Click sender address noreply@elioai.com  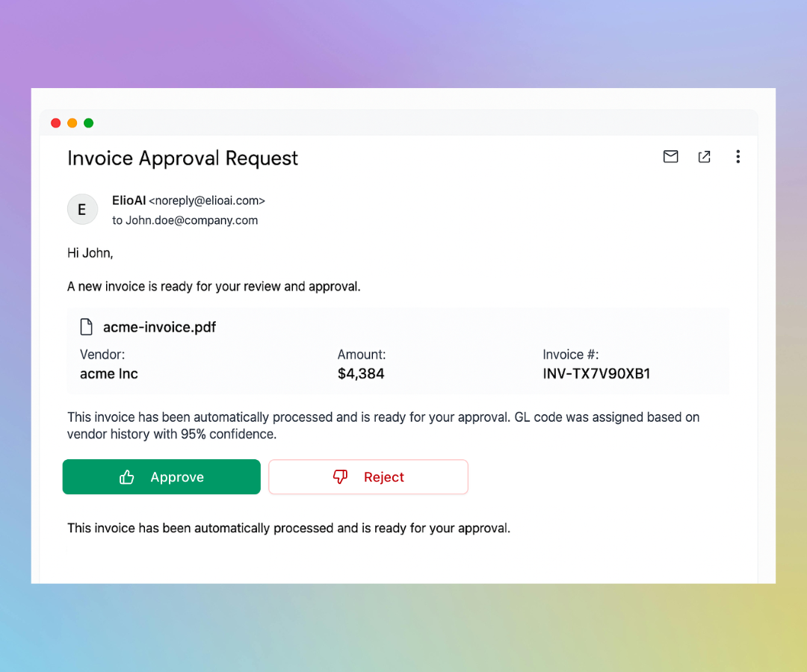(207, 201)
